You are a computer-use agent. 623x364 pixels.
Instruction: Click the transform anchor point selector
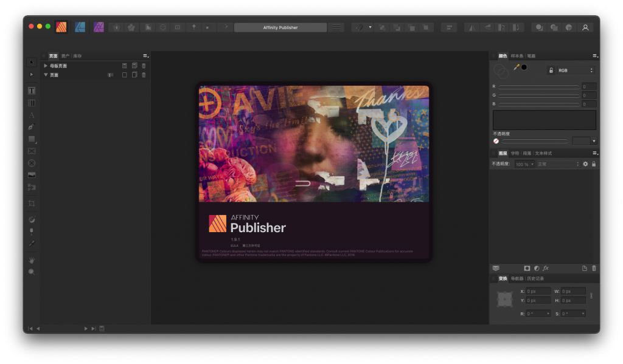click(x=505, y=299)
